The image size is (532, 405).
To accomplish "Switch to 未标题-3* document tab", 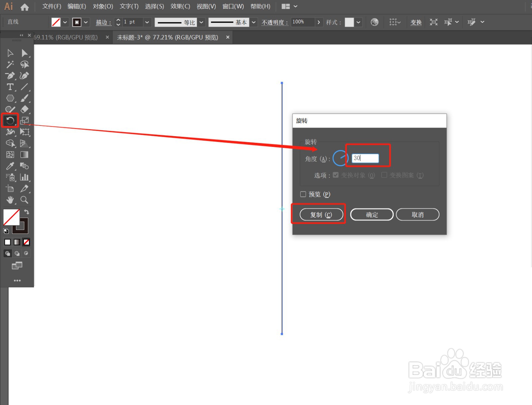I will (x=168, y=38).
